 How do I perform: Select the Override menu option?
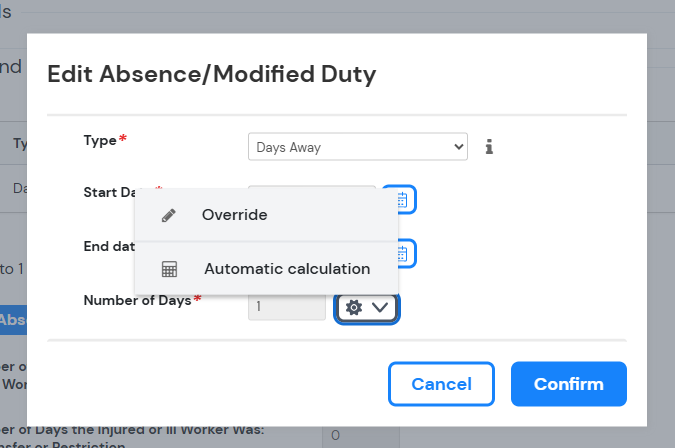[234, 215]
